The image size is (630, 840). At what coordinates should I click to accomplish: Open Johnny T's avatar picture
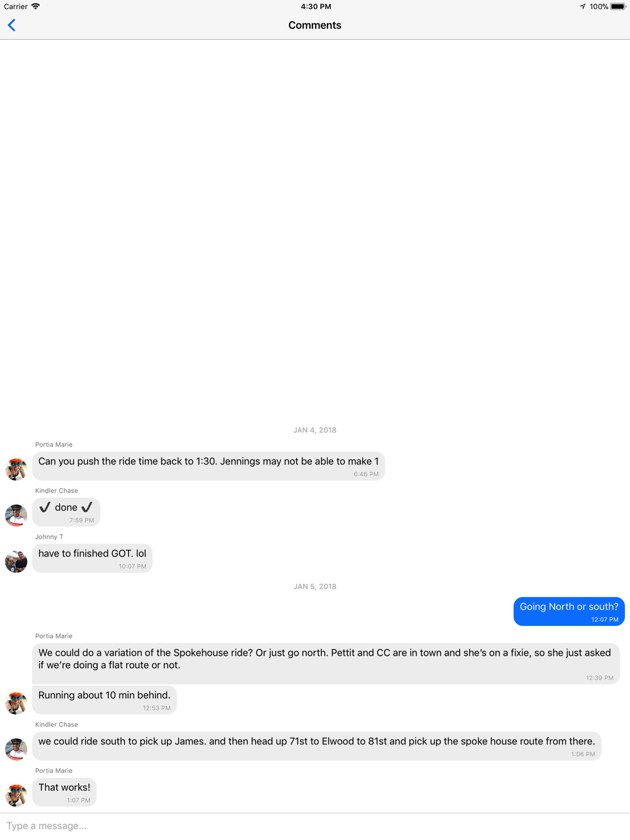[16, 561]
